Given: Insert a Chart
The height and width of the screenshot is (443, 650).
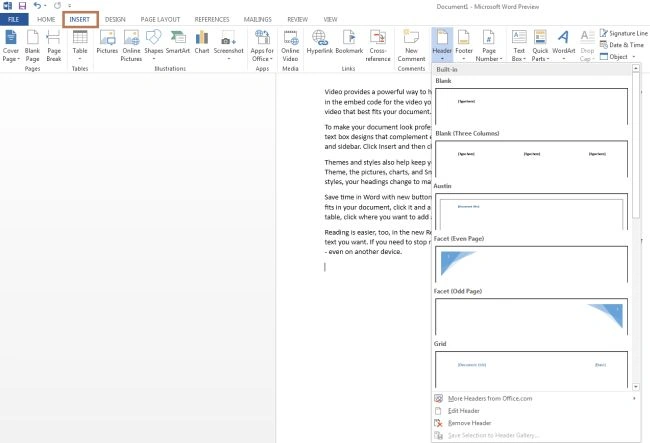Looking at the screenshot, I should pyautogui.click(x=202, y=42).
